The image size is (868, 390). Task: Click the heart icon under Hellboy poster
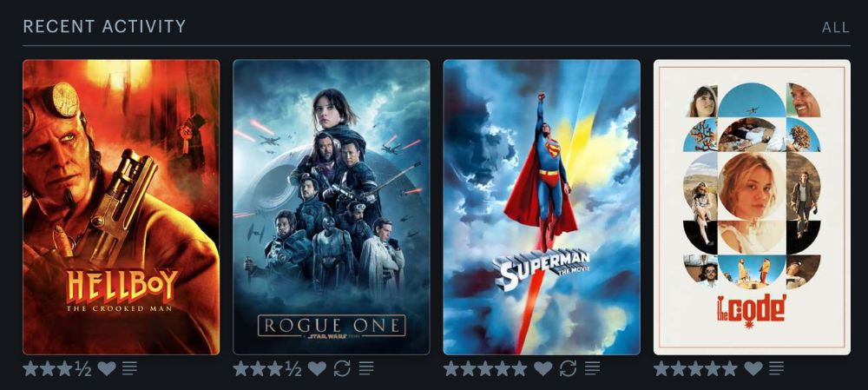click(x=107, y=368)
